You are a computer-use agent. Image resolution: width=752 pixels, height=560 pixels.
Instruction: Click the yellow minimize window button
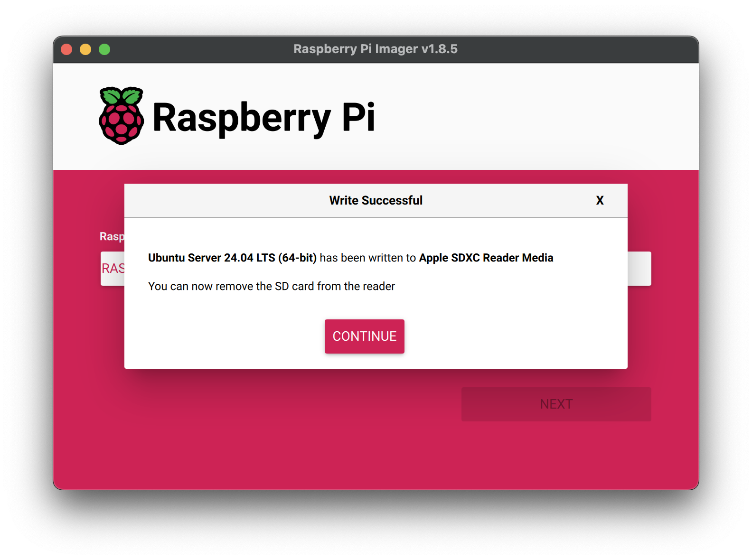tap(85, 49)
